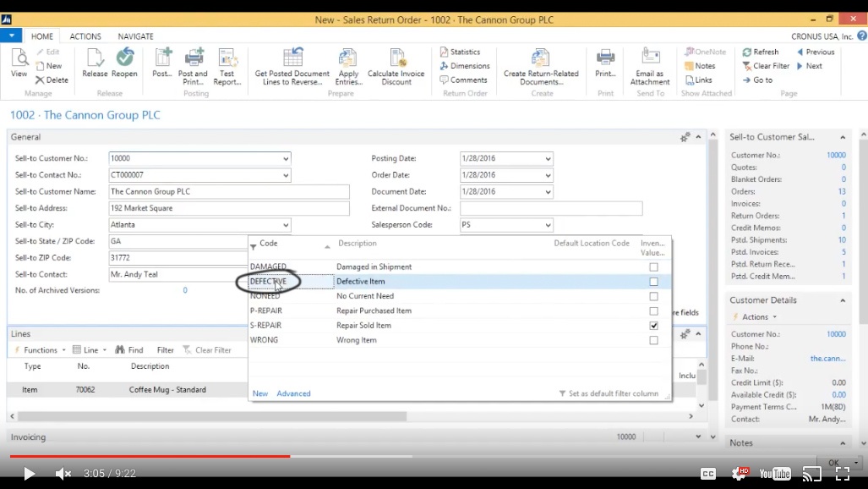Open the Help icon
The image size is (868, 489).
pos(862,36)
